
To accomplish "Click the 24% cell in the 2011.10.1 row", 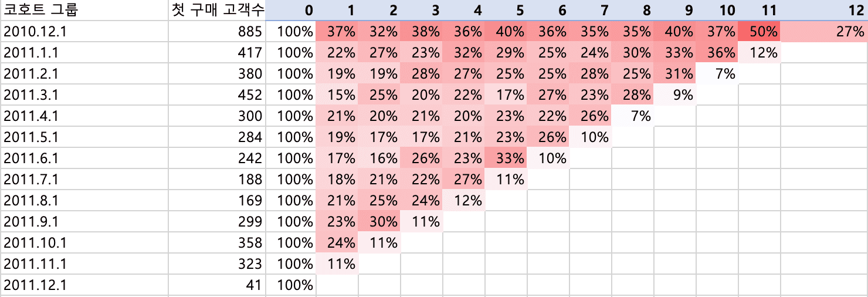I will click(337, 243).
